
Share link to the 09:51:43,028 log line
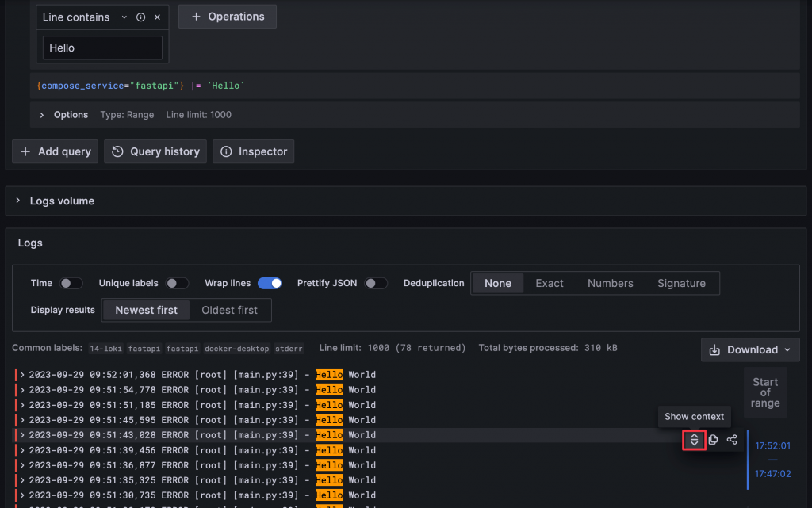[x=732, y=440]
